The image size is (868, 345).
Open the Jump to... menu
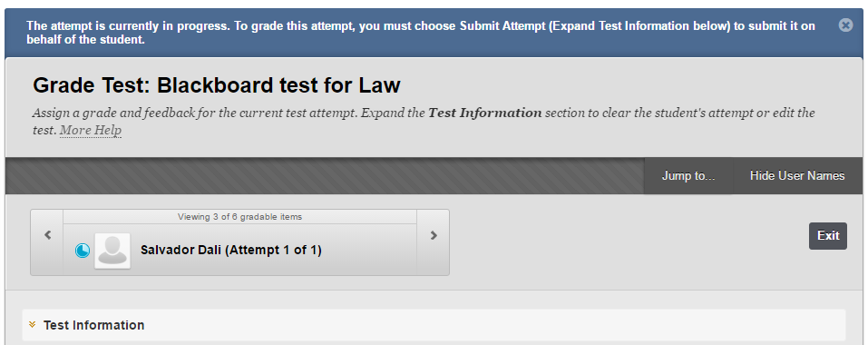[688, 175]
